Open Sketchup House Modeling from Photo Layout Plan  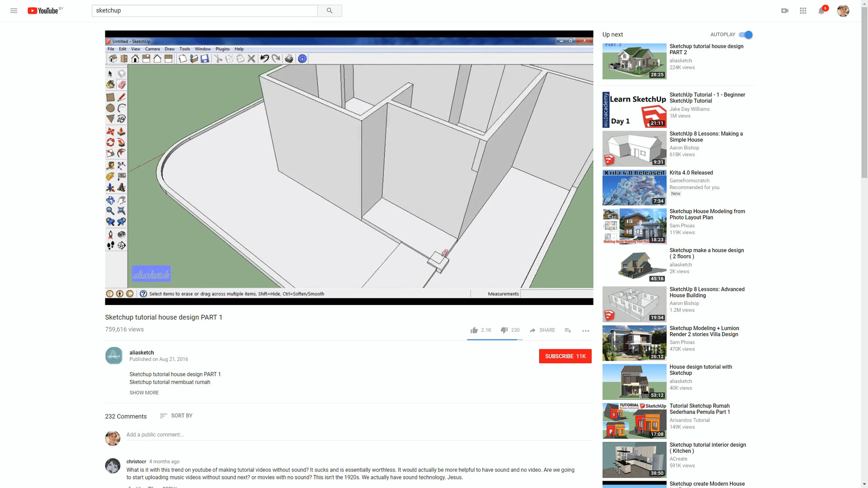coord(707,214)
